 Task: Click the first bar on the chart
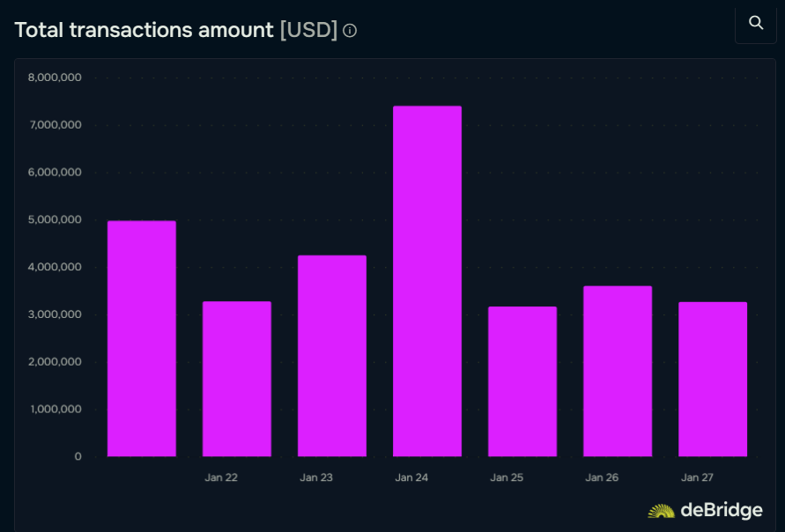[x=140, y=339]
